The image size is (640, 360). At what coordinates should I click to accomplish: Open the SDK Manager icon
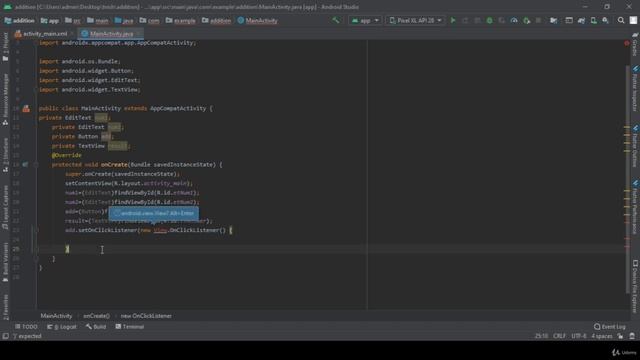(605, 20)
